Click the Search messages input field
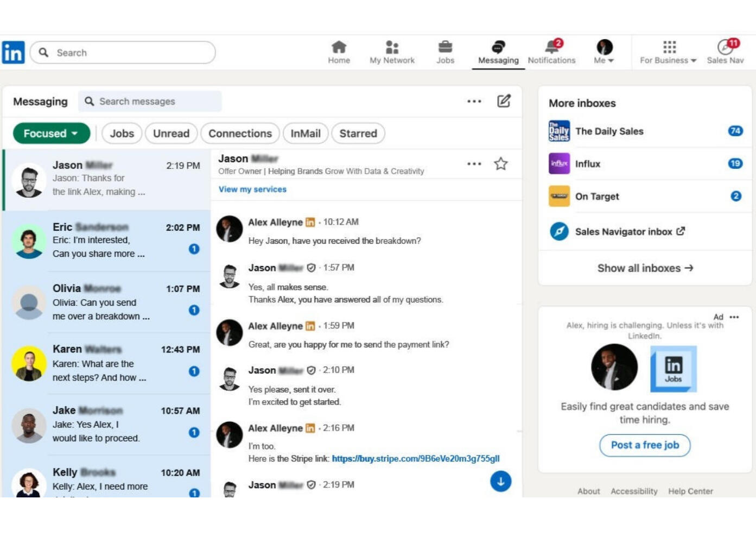Screen dimensions: 756x543 (150, 101)
